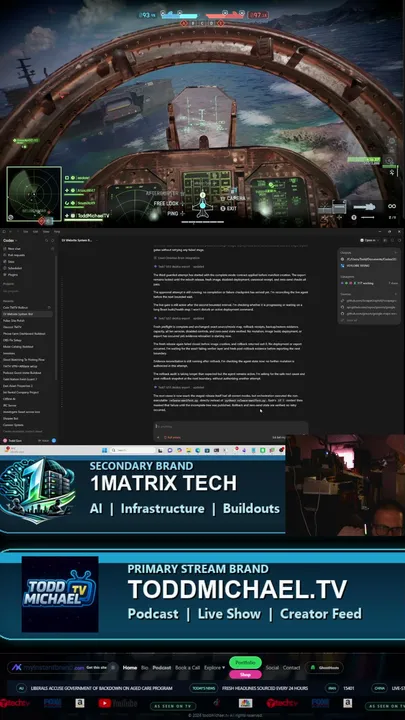Image resolution: width=405 pixels, height=720 pixels.
Task: Open the File menu
Action: (x=26, y=231)
